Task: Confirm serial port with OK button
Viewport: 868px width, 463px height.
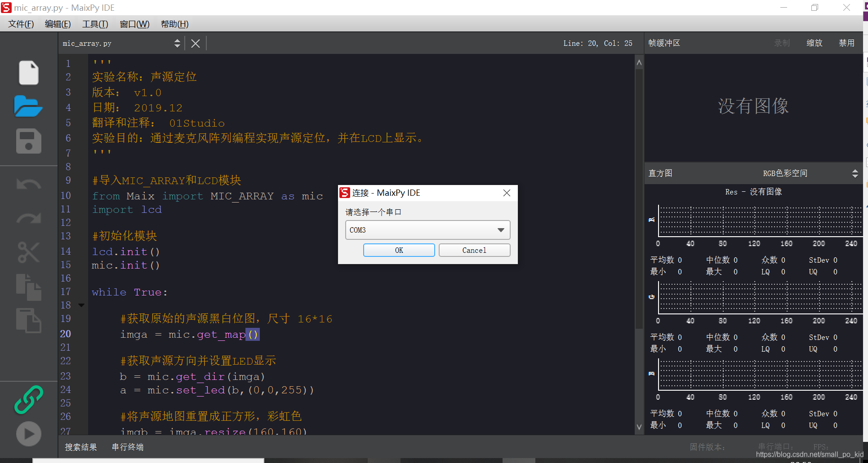Action: pos(399,250)
